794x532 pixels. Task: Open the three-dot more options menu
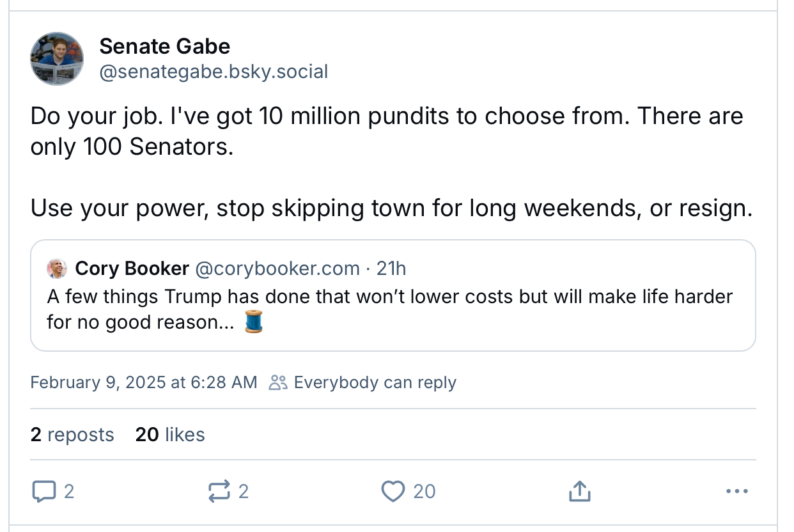737,491
